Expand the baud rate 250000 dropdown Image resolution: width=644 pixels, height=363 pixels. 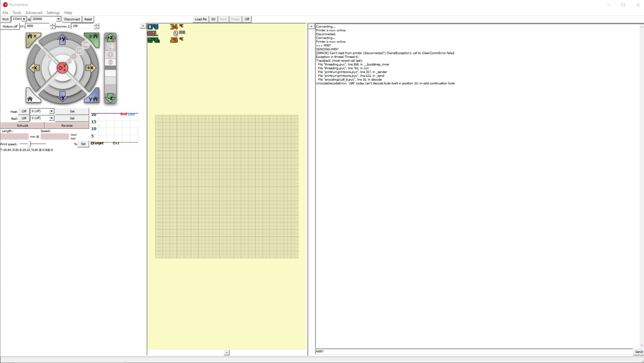pos(58,19)
